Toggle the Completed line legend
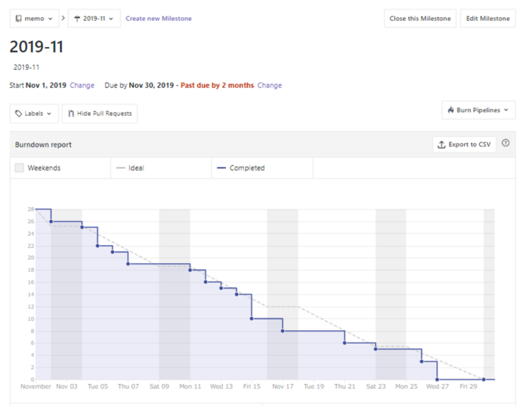Screen dimensions: 532x406 [241, 168]
